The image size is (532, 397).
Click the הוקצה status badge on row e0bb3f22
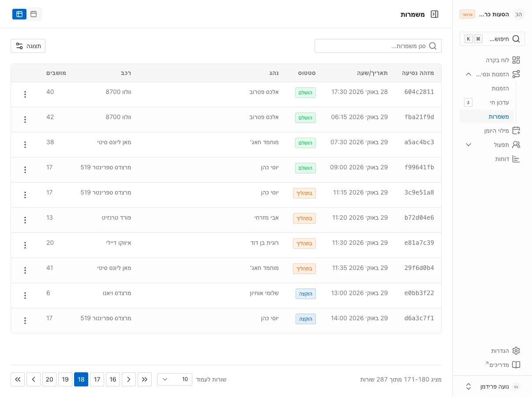[306, 294]
